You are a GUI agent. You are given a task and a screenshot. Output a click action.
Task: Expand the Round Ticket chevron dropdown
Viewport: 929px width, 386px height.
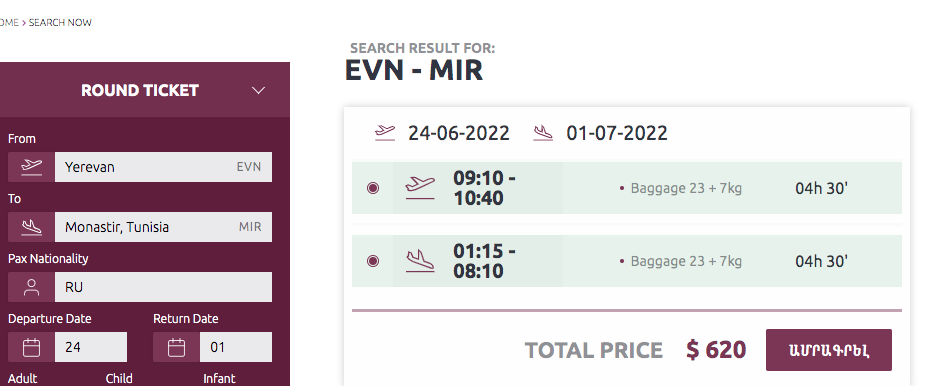(x=258, y=91)
